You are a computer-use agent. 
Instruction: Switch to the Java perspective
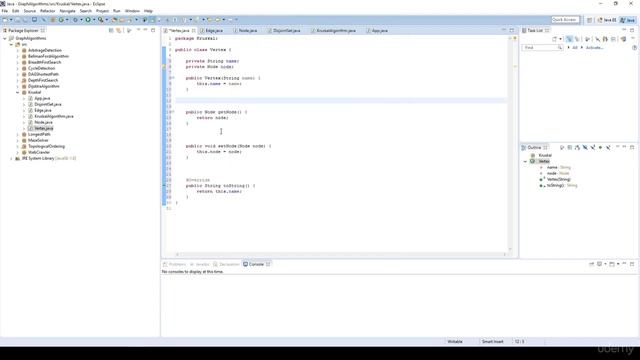(x=628, y=20)
